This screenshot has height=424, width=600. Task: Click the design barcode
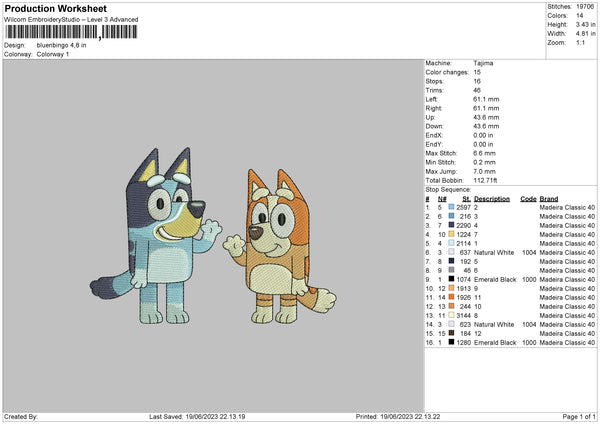pyautogui.click(x=71, y=32)
